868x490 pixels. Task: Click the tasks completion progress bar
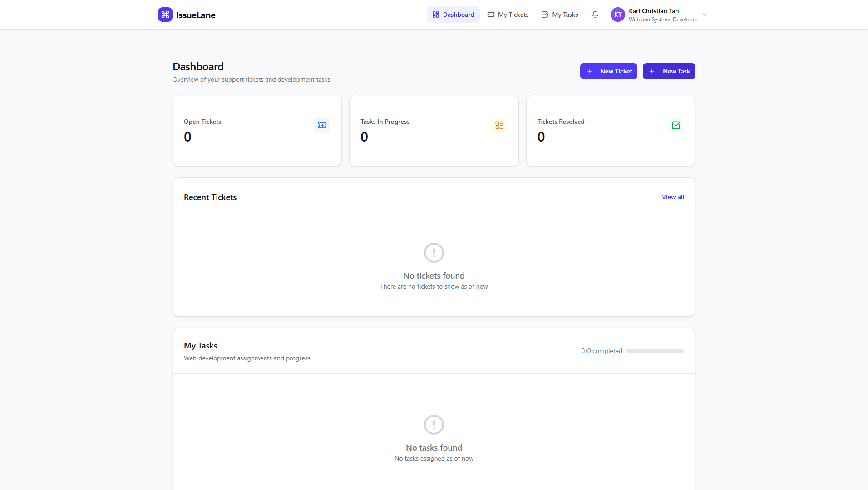(x=654, y=351)
